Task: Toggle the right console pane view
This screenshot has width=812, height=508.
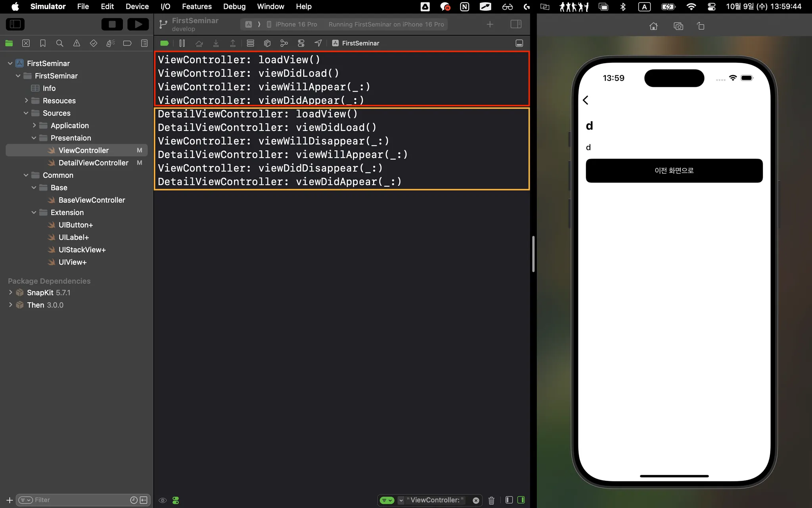Action: click(x=521, y=500)
